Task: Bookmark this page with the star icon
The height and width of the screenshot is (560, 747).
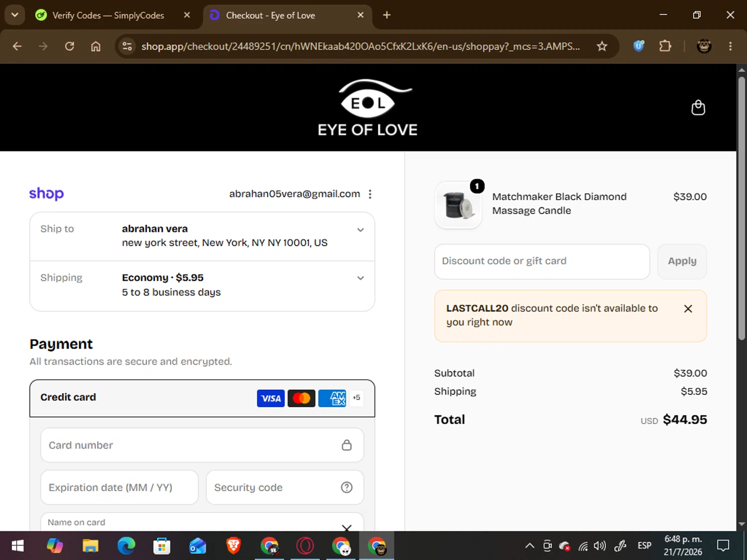Action: pyautogui.click(x=602, y=46)
